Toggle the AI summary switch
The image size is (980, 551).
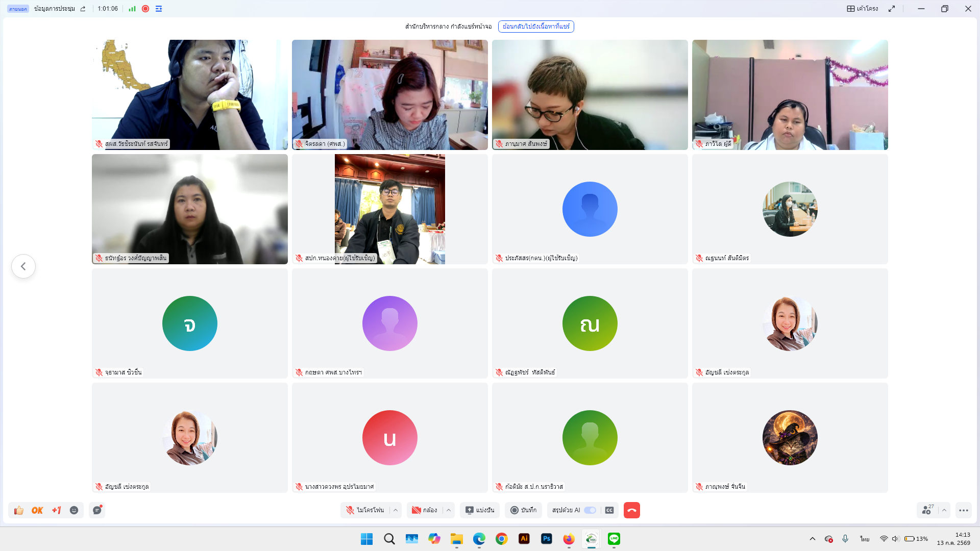[590, 510]
